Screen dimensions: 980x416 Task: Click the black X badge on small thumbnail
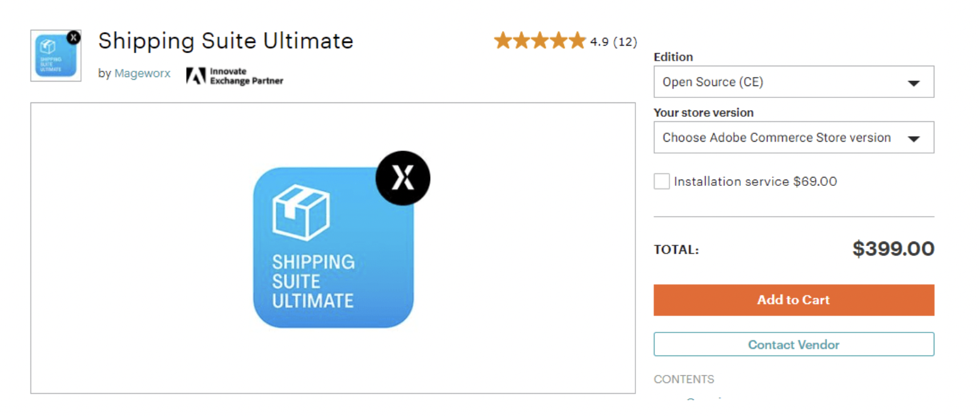point(73,37)
